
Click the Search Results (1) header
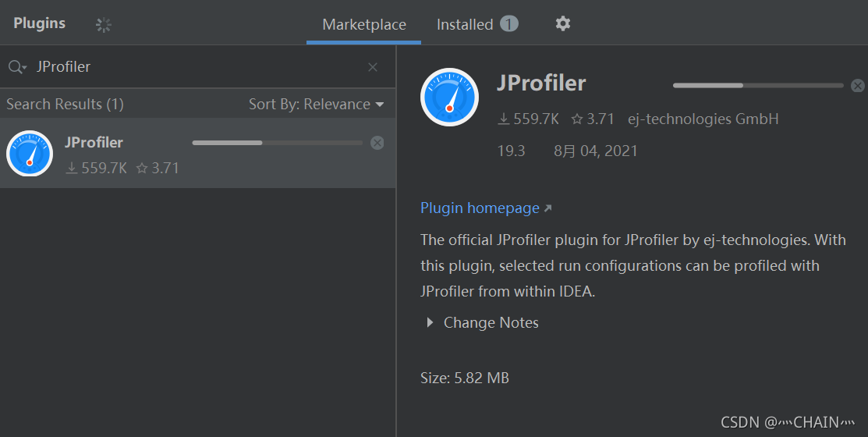pos(66,104)
